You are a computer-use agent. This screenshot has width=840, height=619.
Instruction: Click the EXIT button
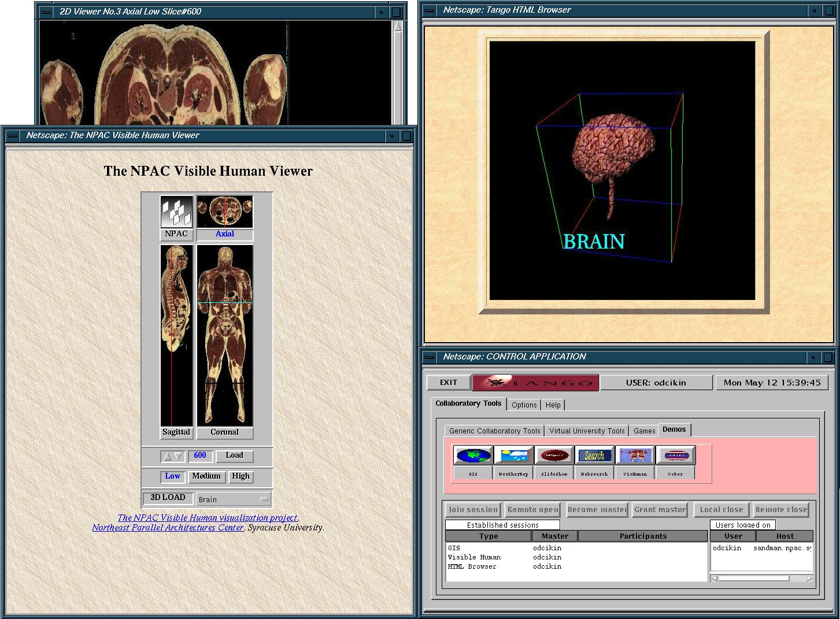[449, 383]
